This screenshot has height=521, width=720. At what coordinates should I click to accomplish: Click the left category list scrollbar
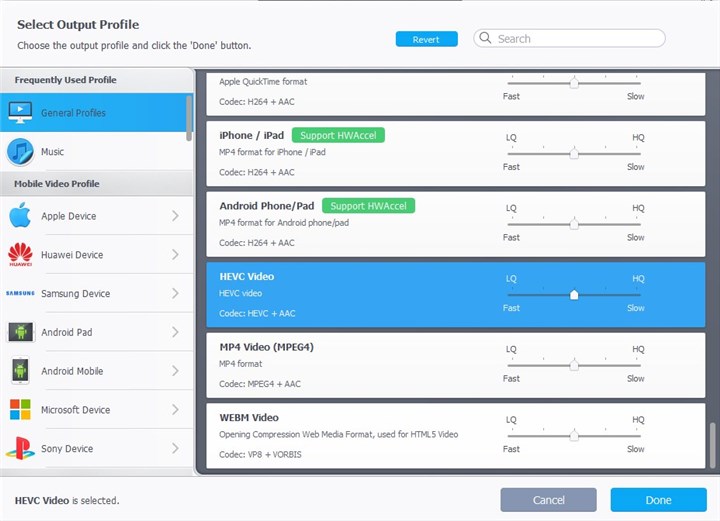pos(189,118)
